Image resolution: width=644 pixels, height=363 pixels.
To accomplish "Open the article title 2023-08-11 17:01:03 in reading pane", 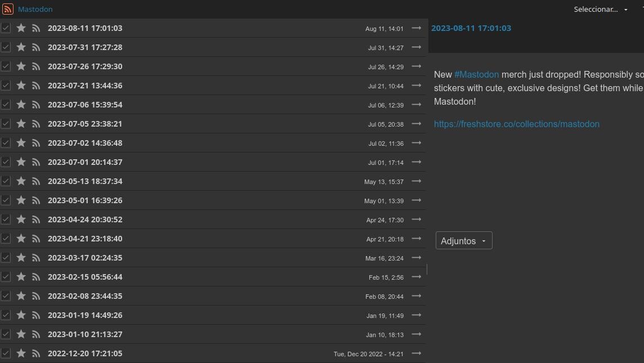I will 471,28.
